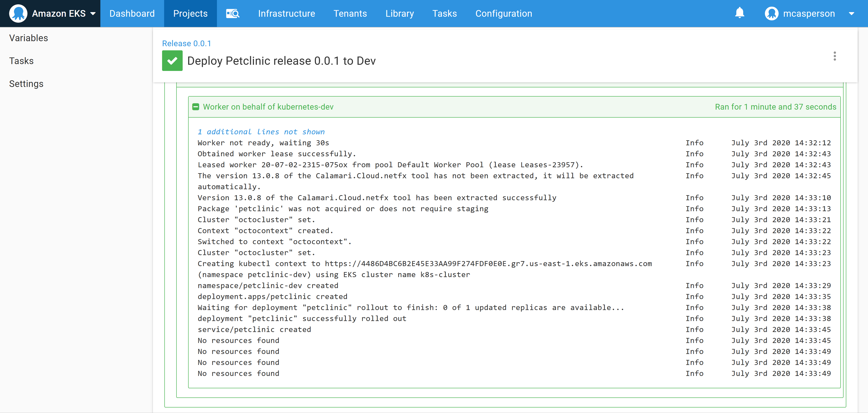Open the Tenants menu item
Image resolution: width=868 pixels, height=413 pixels.
pyautogui.click(x=350, y=13)
